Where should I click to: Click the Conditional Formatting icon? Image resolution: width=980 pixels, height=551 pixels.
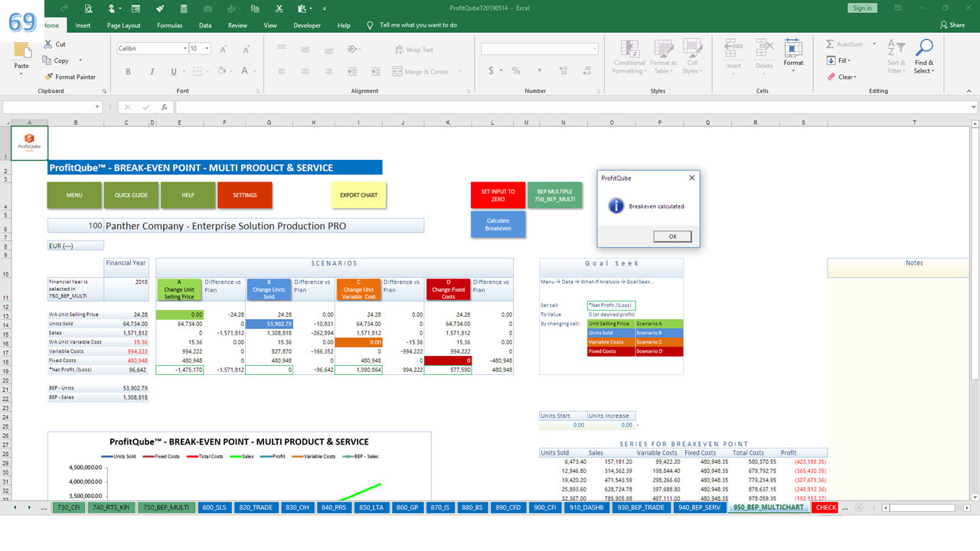click(x=629, y=47)
